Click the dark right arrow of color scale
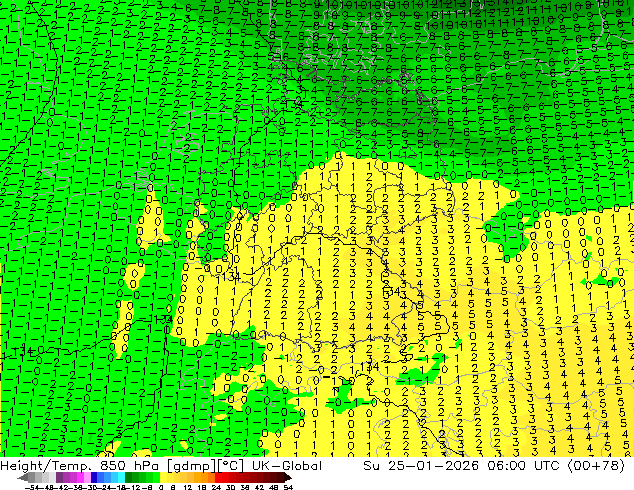 point(288,478)
